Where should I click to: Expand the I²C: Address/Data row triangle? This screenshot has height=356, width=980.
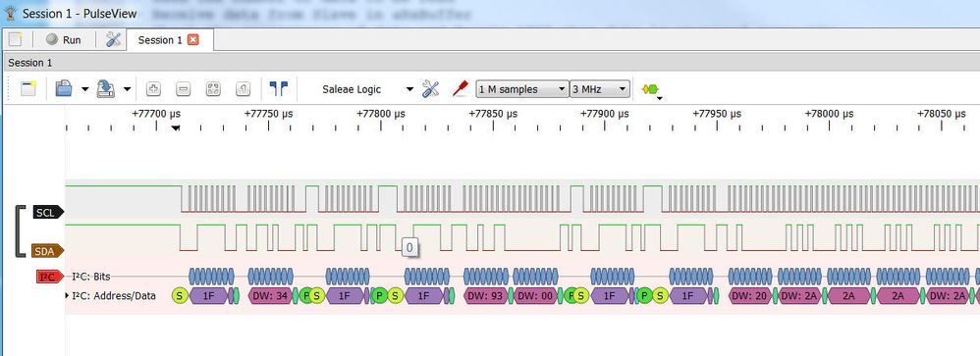(68, 295)
